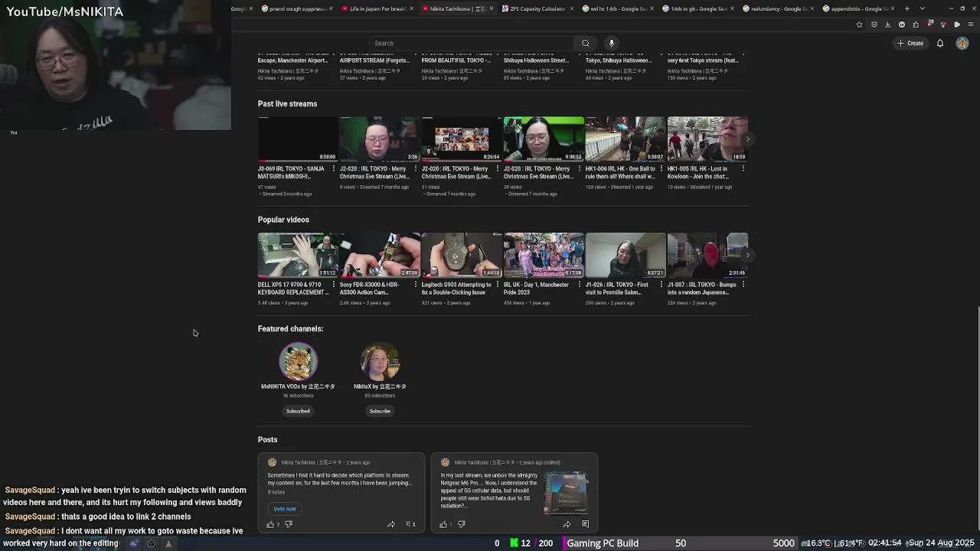The width and height of the screenshot is (980, 551).
Task: Click the Past live streams heading
Action: pos(287,104)
